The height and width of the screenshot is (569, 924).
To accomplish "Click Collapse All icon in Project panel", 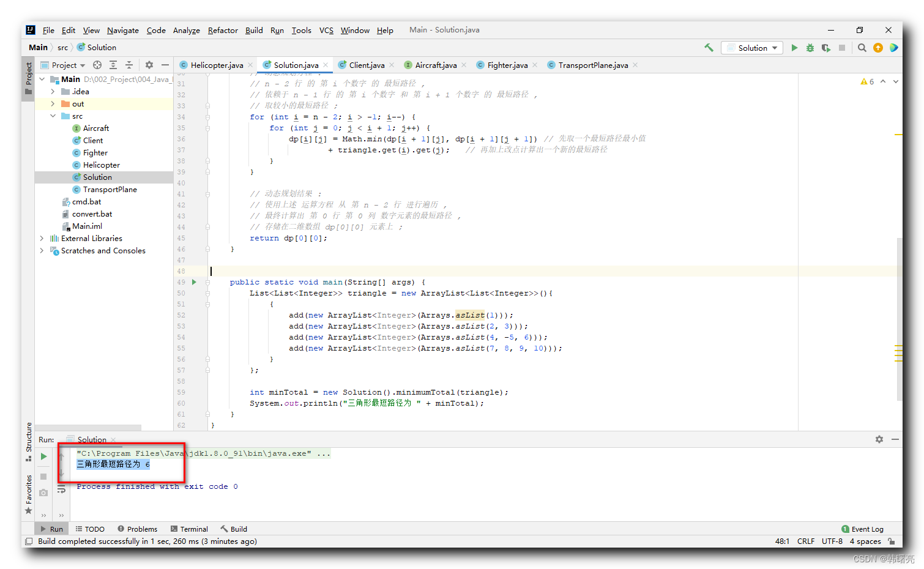I will click(x=129, y=65).
